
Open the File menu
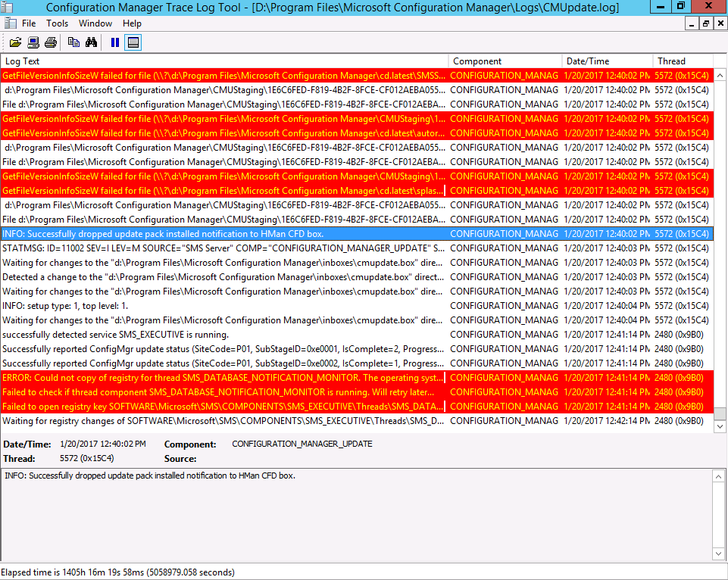point(29,23)
